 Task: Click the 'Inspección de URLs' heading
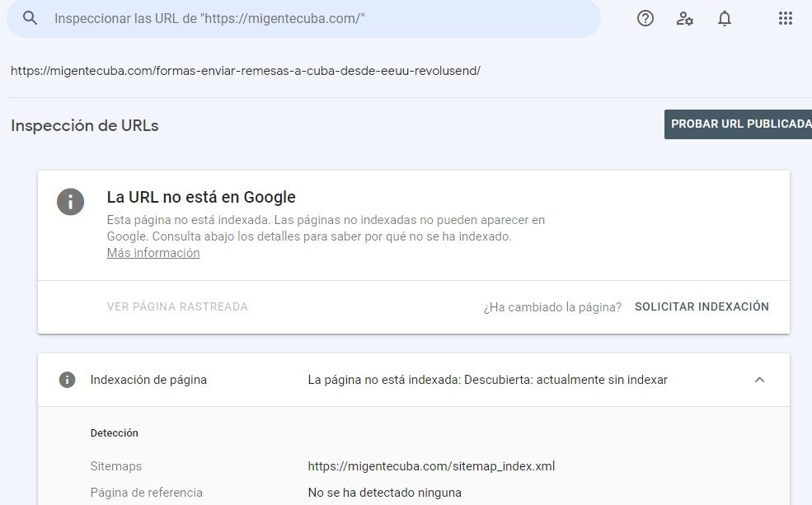tap(84, 126)
